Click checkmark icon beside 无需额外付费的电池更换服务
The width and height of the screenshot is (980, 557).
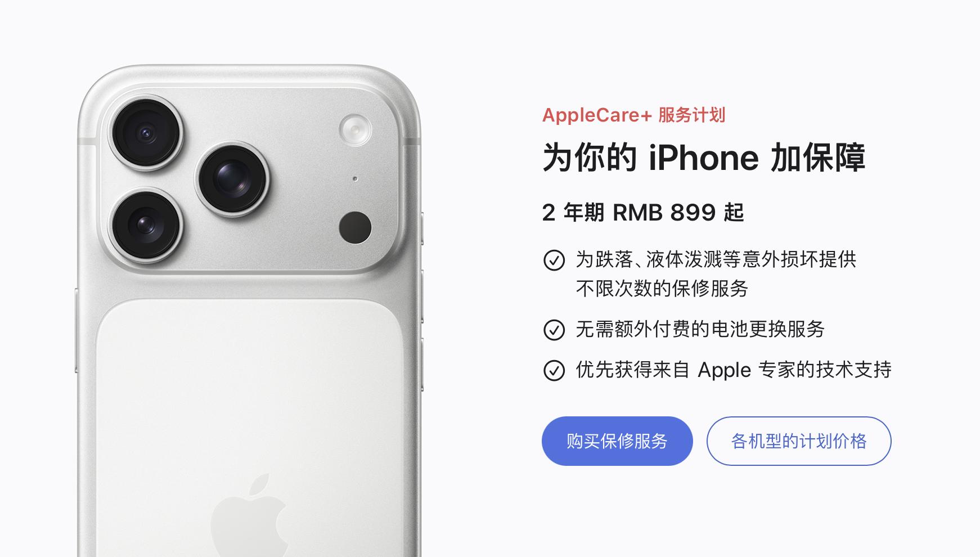coord(554,330)
